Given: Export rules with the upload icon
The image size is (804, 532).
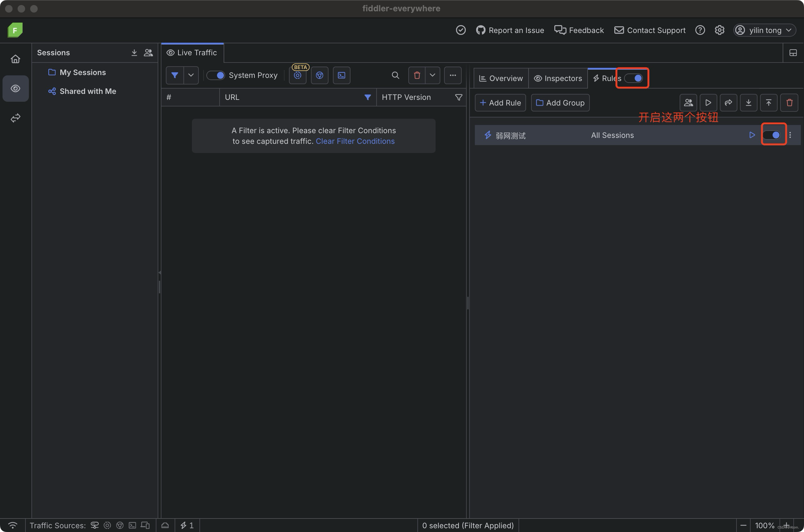Looking at the screenshot, I should click(769, 102).
